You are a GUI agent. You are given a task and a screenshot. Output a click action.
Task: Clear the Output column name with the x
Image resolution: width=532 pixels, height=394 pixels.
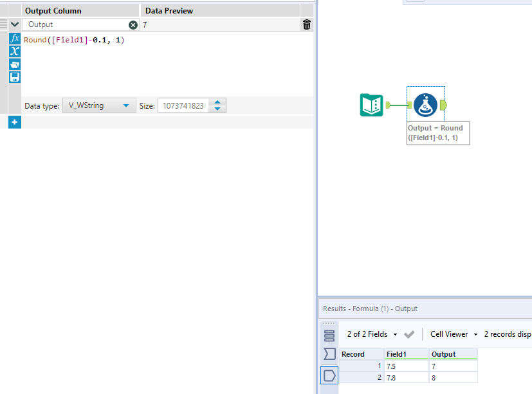pos(133,24)
